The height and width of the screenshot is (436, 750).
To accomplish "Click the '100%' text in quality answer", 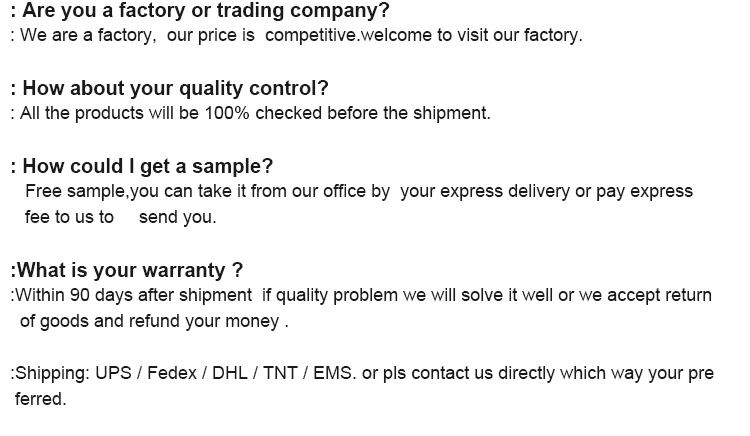I will 227,113.
